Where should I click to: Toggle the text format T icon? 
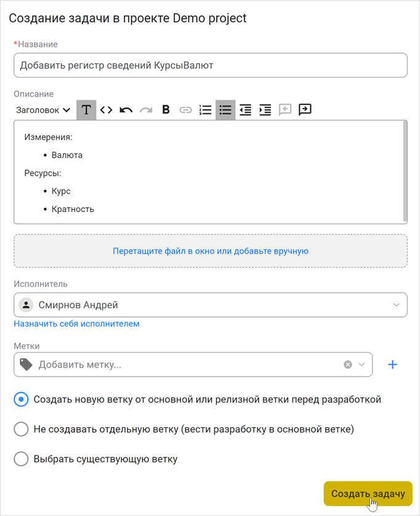click(86, 110)
